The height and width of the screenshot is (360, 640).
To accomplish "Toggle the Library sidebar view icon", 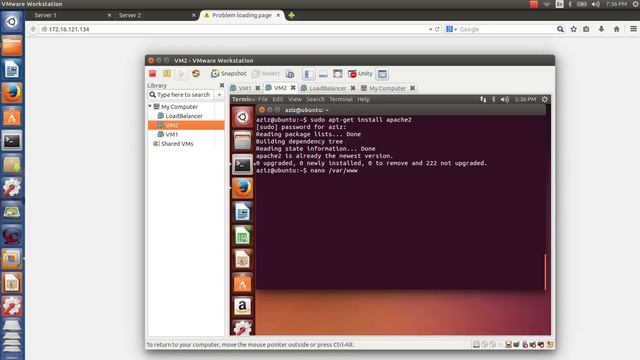I will [x=309, y=74].
